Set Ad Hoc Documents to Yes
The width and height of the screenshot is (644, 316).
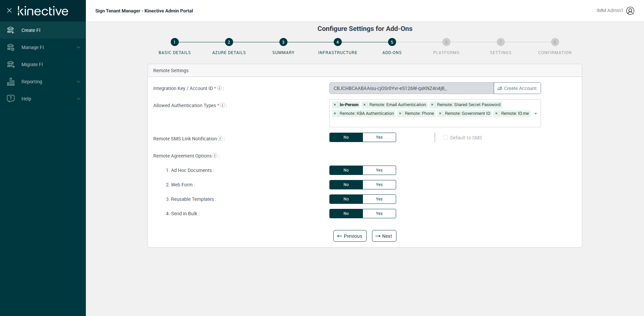point(379,170)
